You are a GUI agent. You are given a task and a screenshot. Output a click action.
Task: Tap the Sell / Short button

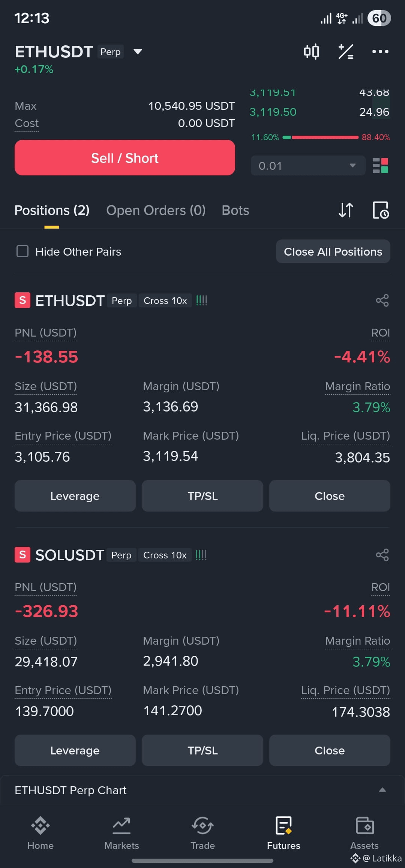tap(125, 158)
